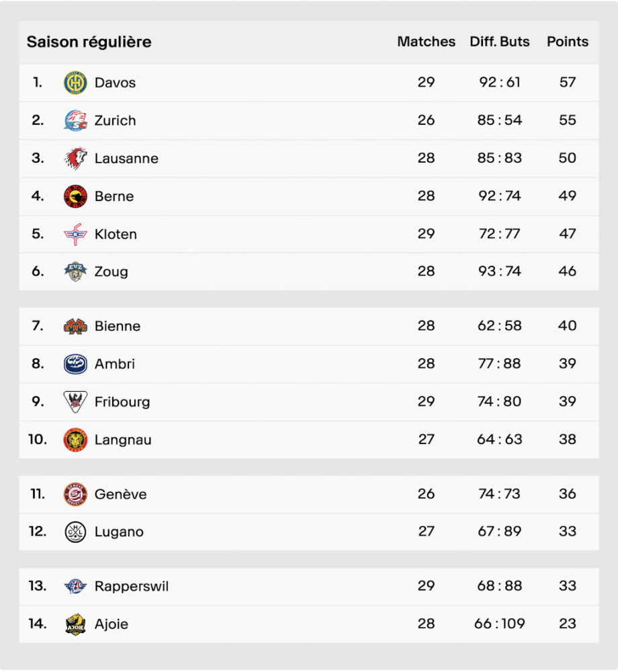Screen dimensions: 618x672
Task: Click the Lugano HCL logo
Action: click(75, 532)
